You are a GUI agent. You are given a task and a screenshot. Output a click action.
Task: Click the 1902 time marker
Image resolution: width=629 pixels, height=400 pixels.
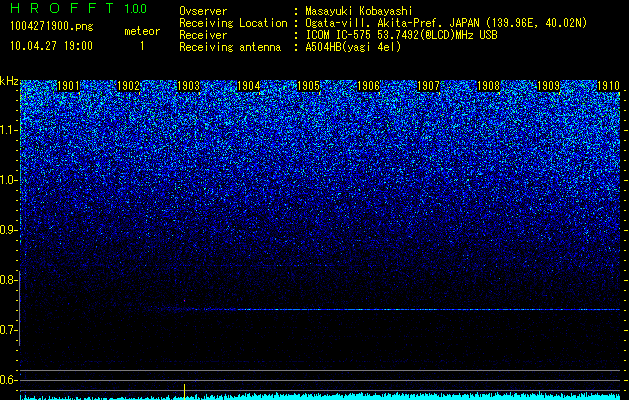point(128,86)
